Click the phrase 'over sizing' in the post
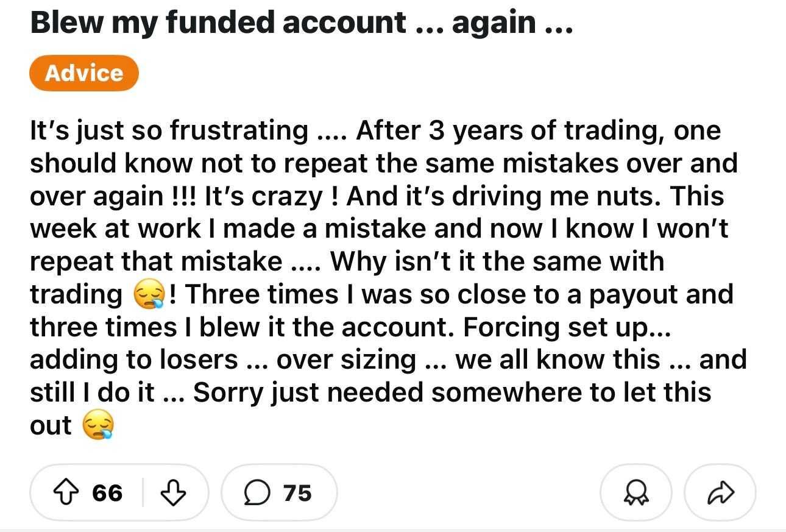 pyautogui.click(x=346, y=360)
